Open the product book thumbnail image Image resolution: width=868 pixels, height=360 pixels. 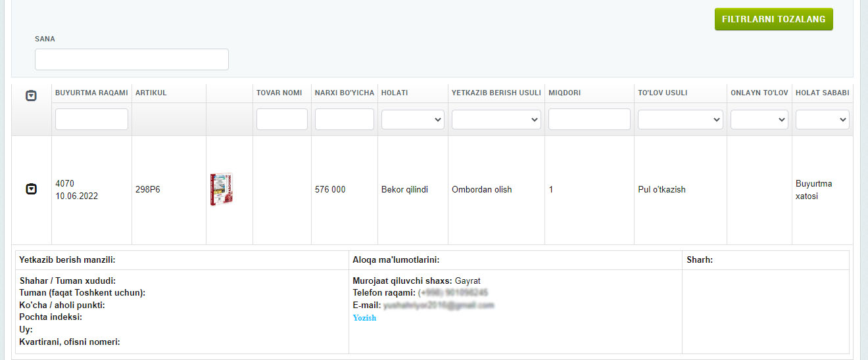222,189
